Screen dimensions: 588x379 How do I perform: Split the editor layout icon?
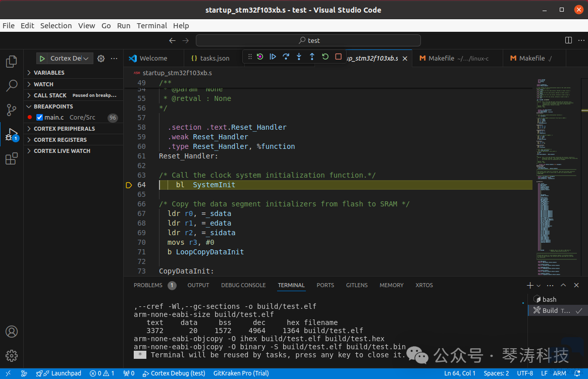pos(568,40)
